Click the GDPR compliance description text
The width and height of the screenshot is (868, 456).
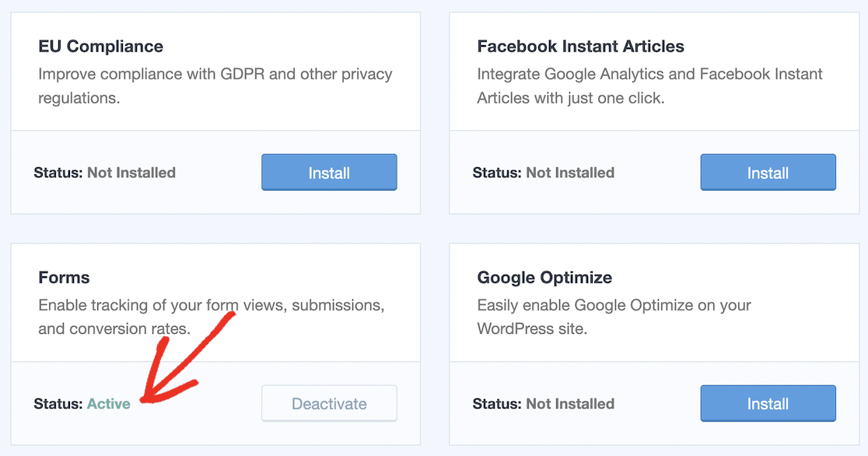point(215,86)
